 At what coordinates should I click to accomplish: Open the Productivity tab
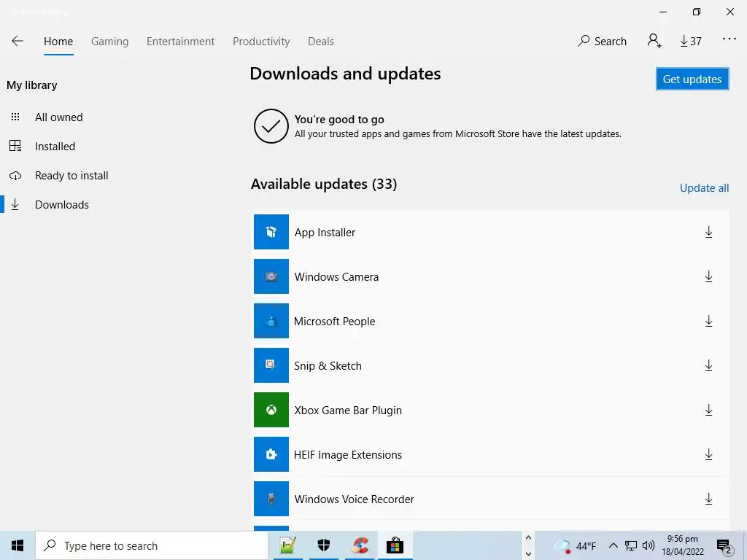tap(261, 42)
